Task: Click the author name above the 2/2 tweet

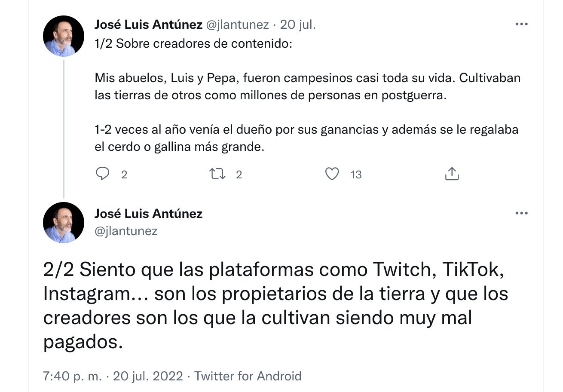Action: (148, 214)
